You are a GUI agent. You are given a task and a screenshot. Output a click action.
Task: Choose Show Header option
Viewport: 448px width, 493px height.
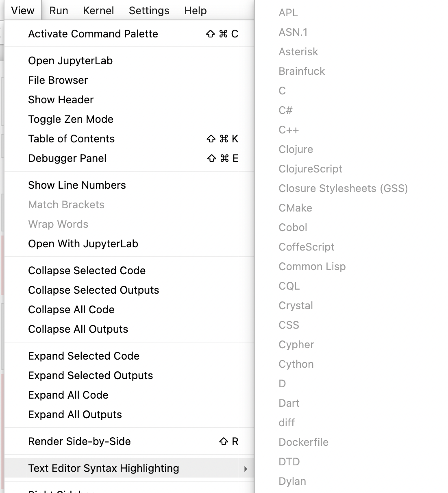coord(129,100)
